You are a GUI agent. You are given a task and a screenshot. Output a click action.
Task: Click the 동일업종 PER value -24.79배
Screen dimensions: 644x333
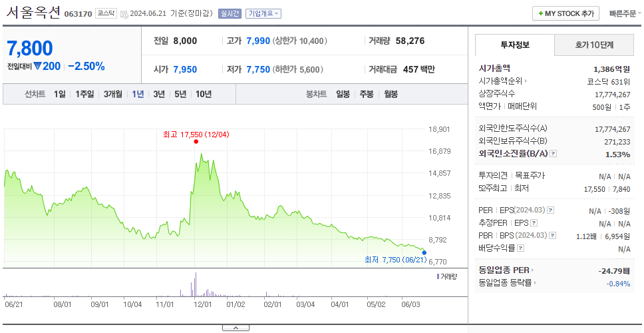coord(615,271)
